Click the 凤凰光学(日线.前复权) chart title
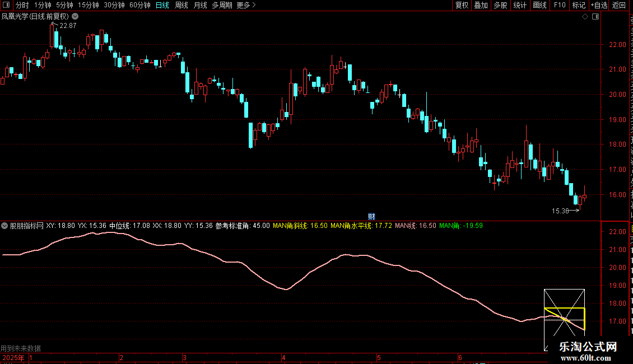The height and width of the screenshot is (364, 633). click(x=35, y=17)
